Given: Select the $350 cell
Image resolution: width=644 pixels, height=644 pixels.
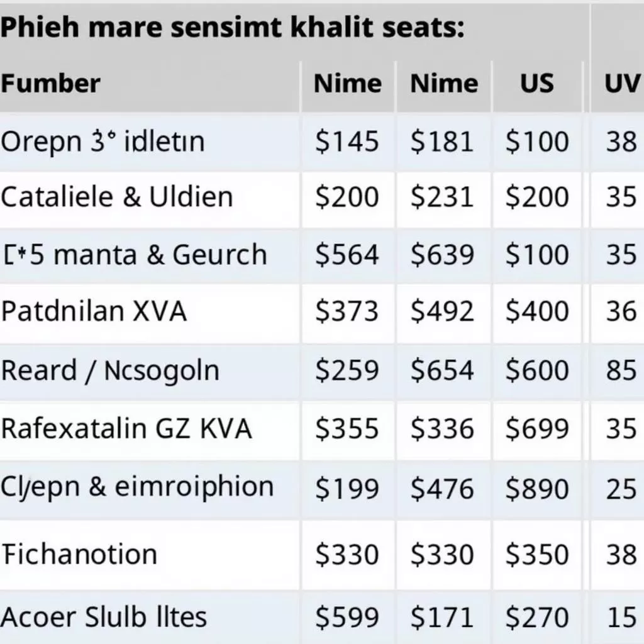Looking at the screenshot, I should (x=537, y=554).
